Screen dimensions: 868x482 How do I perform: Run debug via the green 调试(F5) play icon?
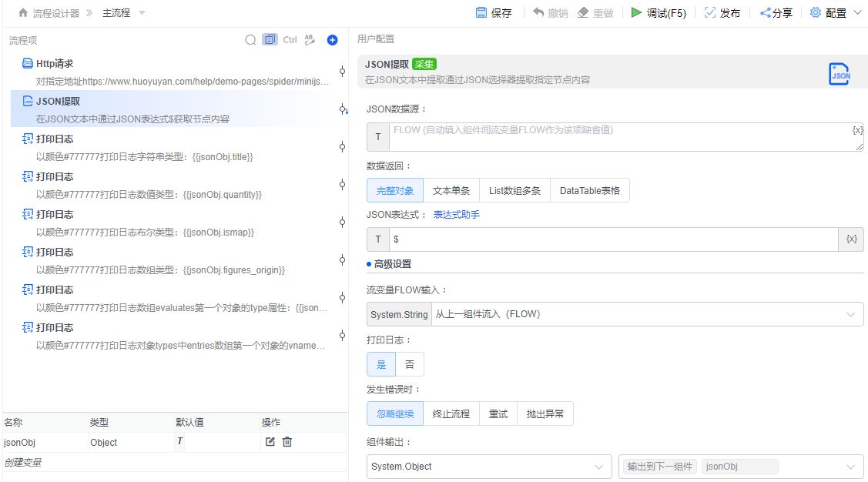[636, 12]
